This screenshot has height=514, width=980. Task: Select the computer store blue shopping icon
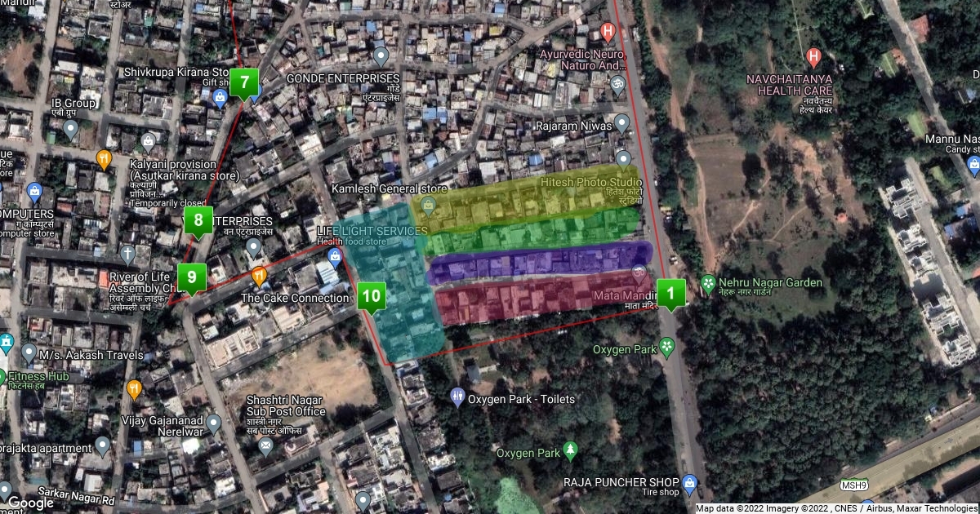click(33, 193)
